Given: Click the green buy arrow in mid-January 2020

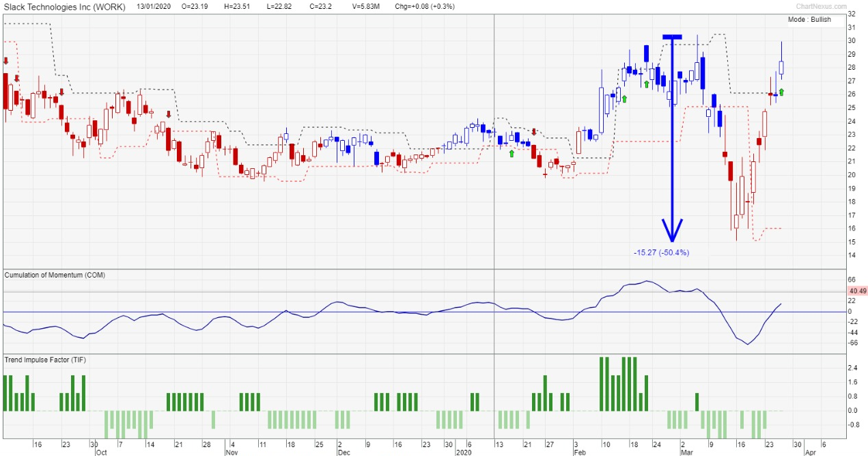Looking at the screenshot, I should pos(512,154).
